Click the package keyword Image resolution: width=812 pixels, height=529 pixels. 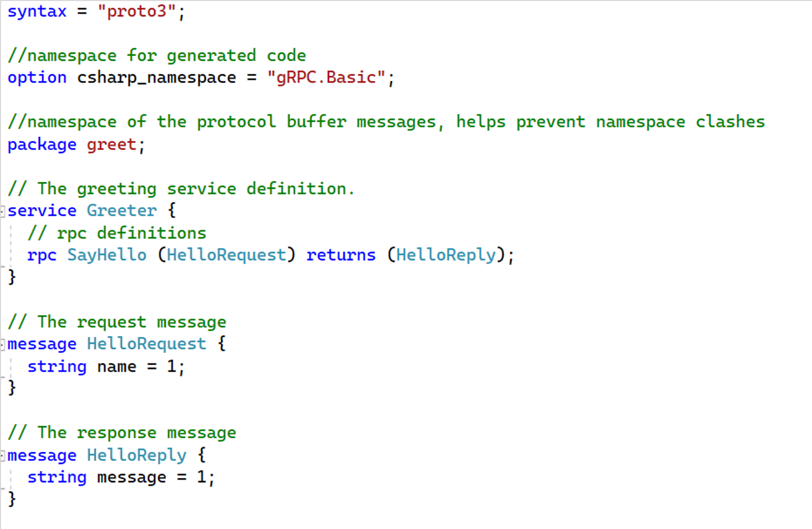tap(42, 145)
